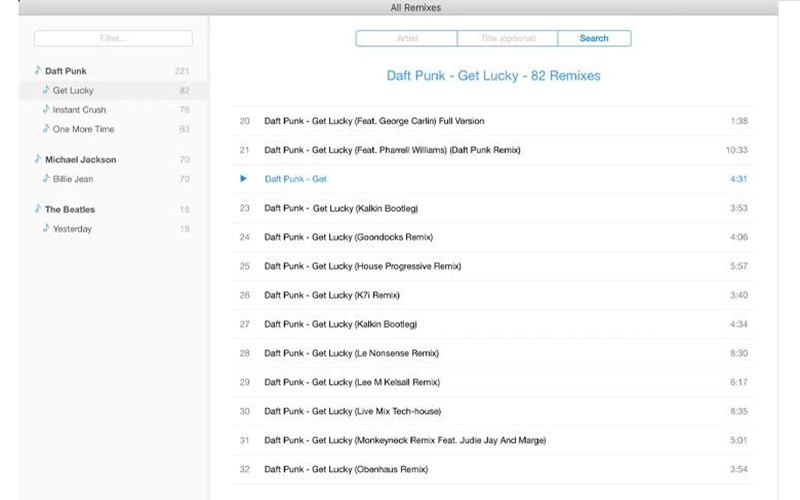The image size is (800, 500).
Task: Click the Filter input field in sidebar
Action: pyautogui.click(x=113, y=38)
